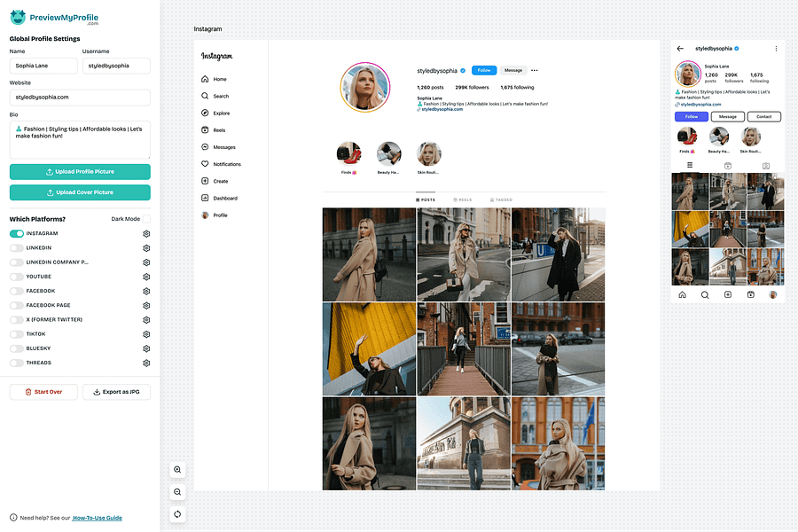
Task: Click the blue Follow button on the profile
Action: pyautogui.click(x=482, y=69)
